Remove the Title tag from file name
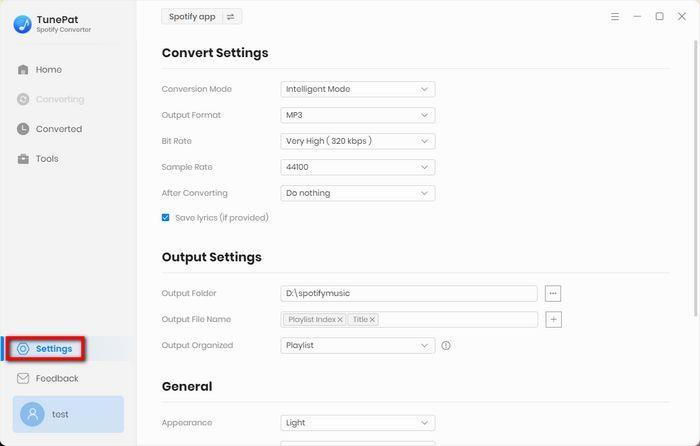Image resolution: width=700 pixels, height=446 pixels. [373, 320]
